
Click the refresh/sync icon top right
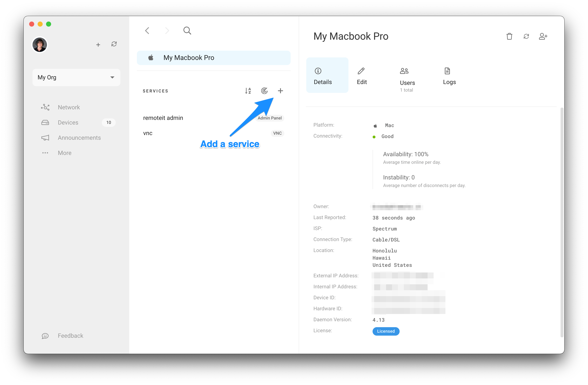(526, 36)
